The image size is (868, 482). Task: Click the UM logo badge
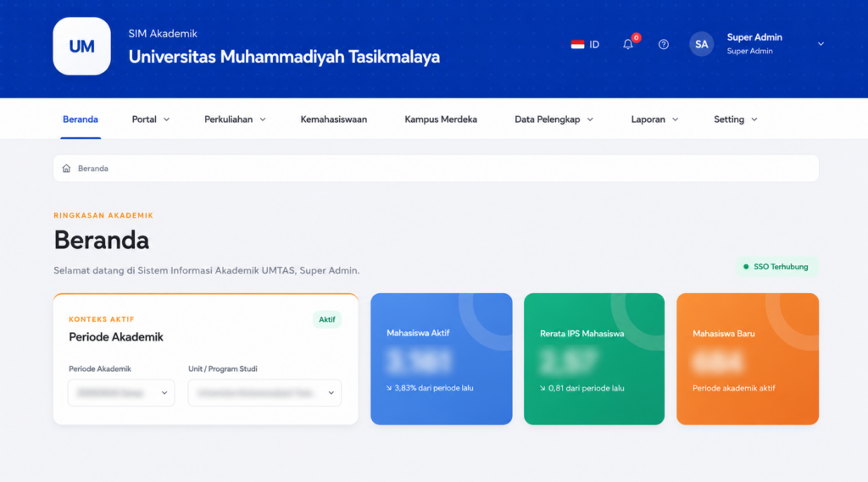pos(82,46)
